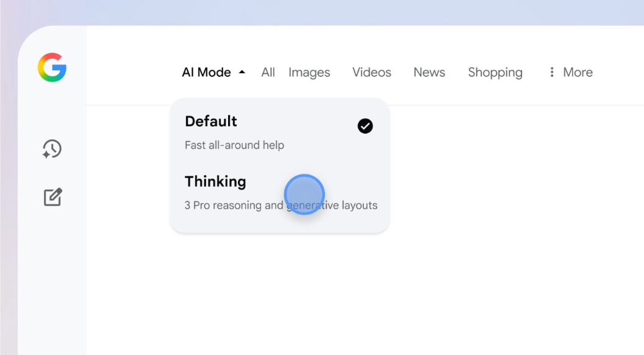Switch to the Shopping tab

(495, 72)
